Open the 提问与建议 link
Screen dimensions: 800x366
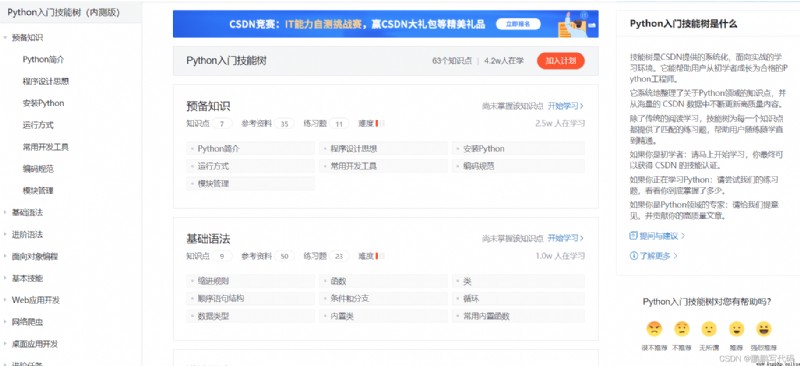coord(659,236)
